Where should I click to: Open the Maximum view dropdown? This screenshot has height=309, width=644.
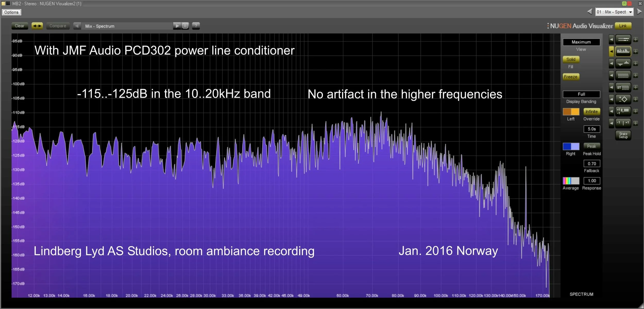[581, 42]
